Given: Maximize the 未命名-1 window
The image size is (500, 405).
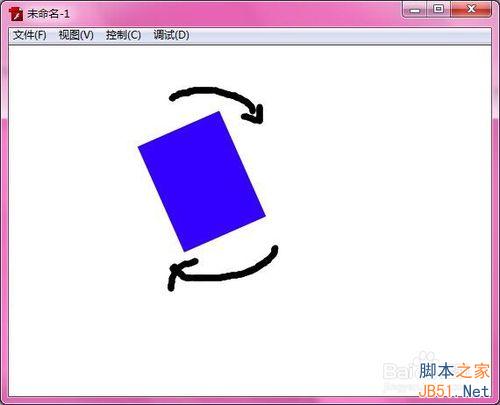Looking at the screenshot, I should [x=439, y=9].
